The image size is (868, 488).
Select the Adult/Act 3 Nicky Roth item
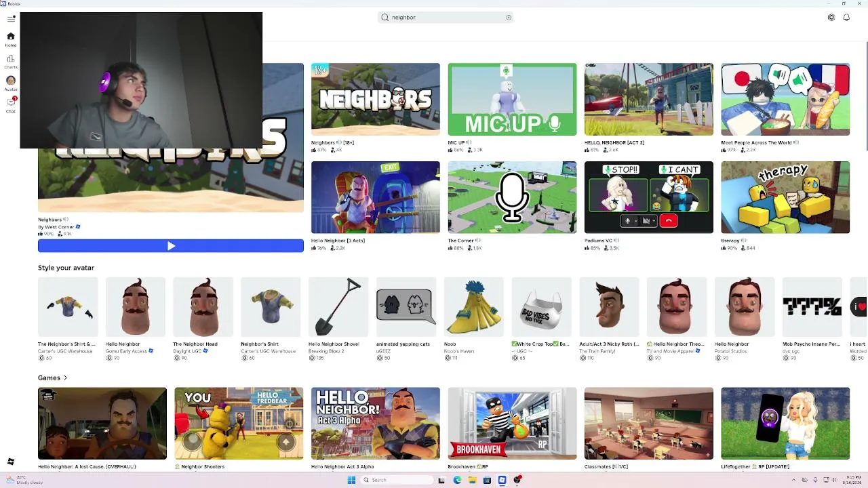point(609,307)
